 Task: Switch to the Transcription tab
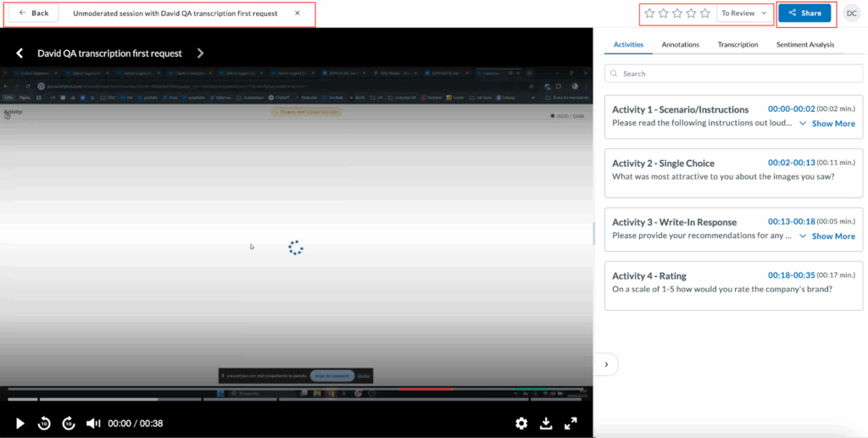coord(737,44)
